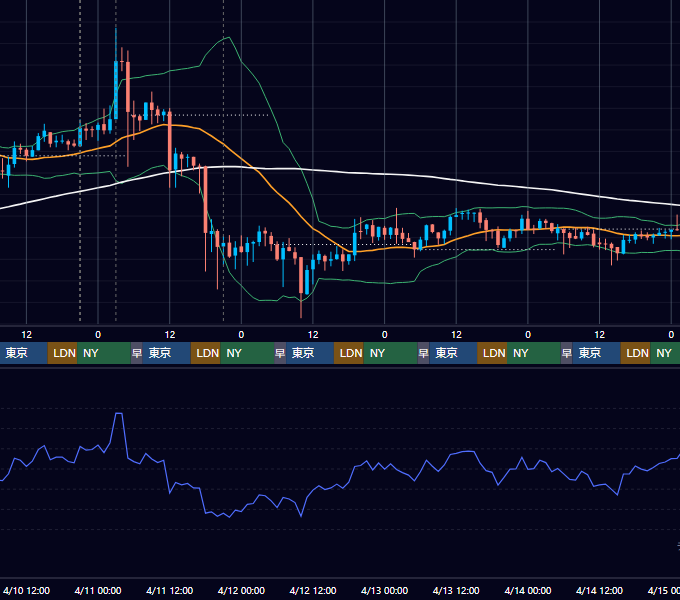680x600 pixels.
Task: Select NY session block spanning 4/12 00:00
Action: [x=247, y=353]
